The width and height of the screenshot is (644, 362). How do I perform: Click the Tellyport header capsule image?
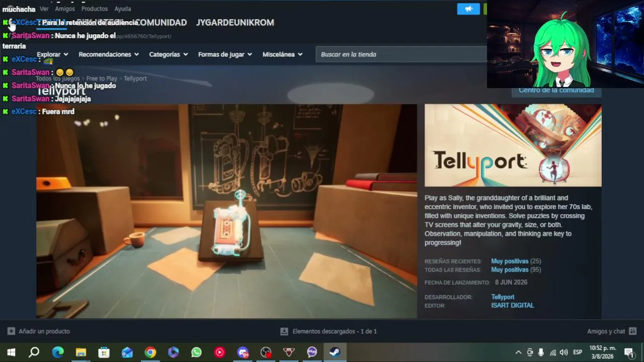pos(513,145)
